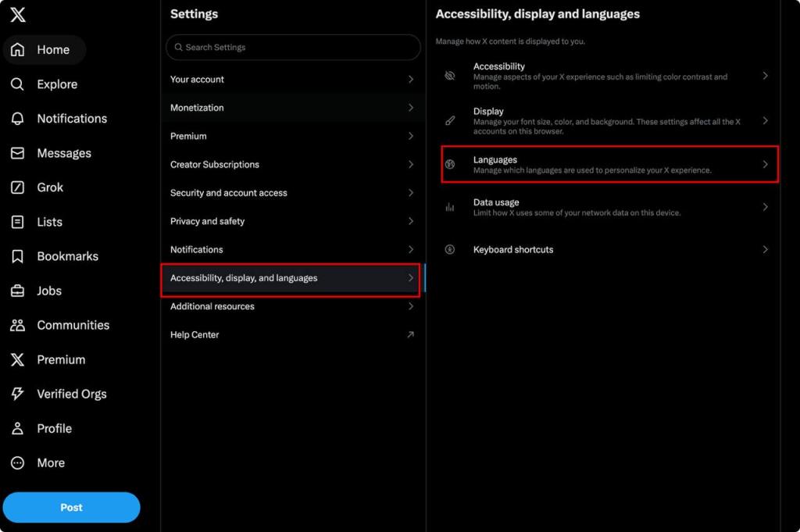The height and width of the screenshot is (532, 800).
Task: Expand the Data usage chevron arrow
Action: (765, 207)
